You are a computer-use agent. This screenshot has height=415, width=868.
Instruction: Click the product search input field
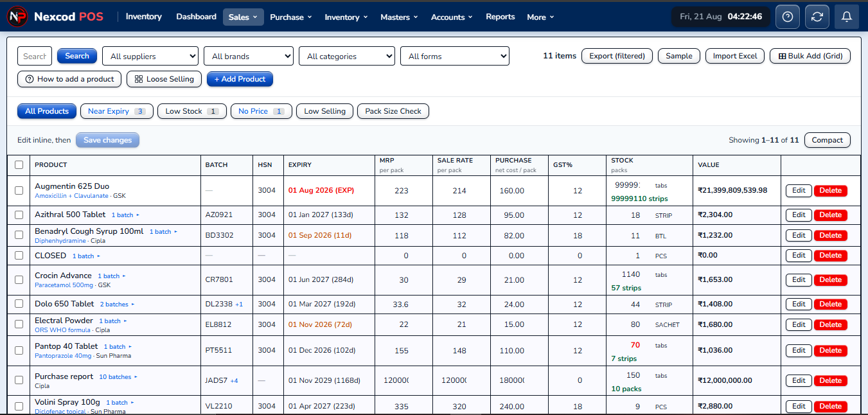[35, 56]
